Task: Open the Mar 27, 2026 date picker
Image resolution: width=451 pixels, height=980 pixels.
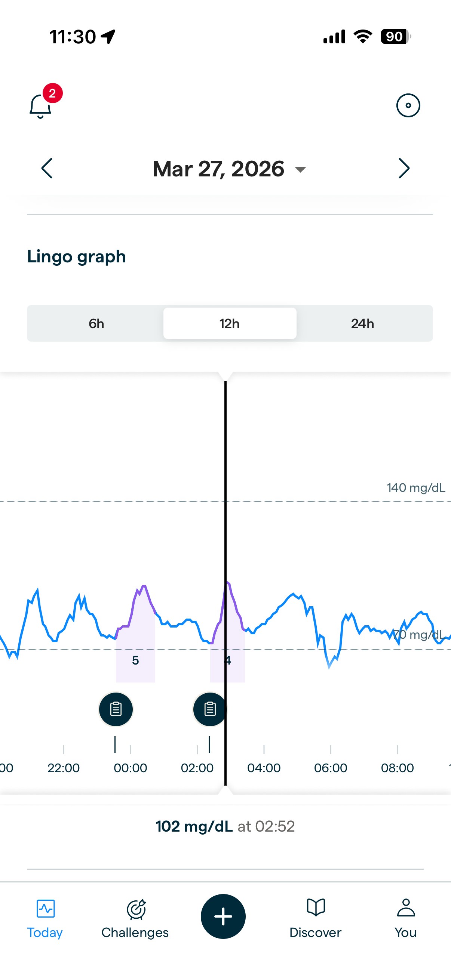Action: coord(227,169)
